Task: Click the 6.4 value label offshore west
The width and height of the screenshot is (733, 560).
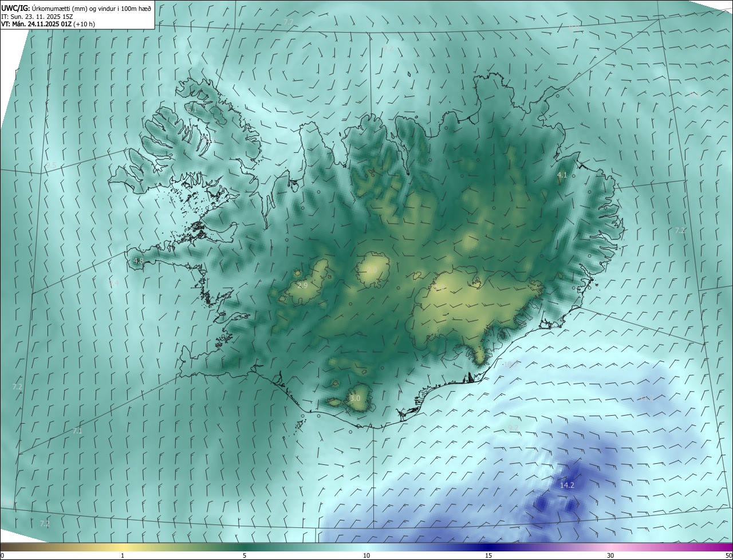Action: (113, 283)
